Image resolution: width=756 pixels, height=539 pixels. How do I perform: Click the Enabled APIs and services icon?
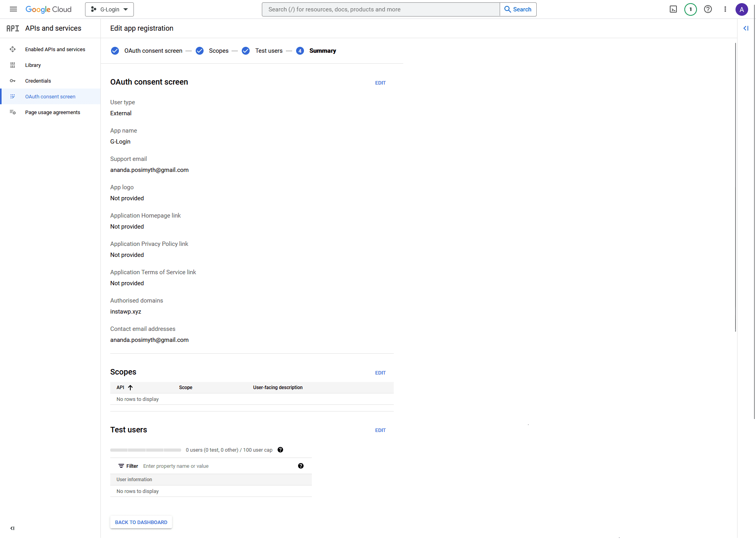tap(13, 49)
